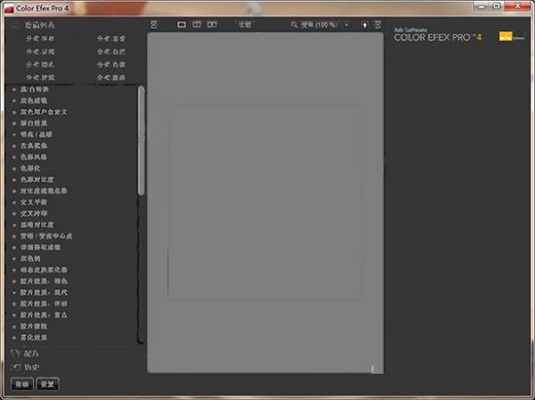Toggle favorite star beside 色彩化
The image size is (535, 400).
pos(14,168)
